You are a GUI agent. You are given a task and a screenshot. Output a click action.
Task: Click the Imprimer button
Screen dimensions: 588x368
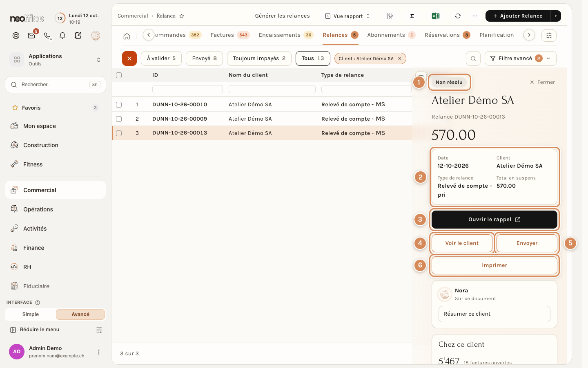pos(494,265)
